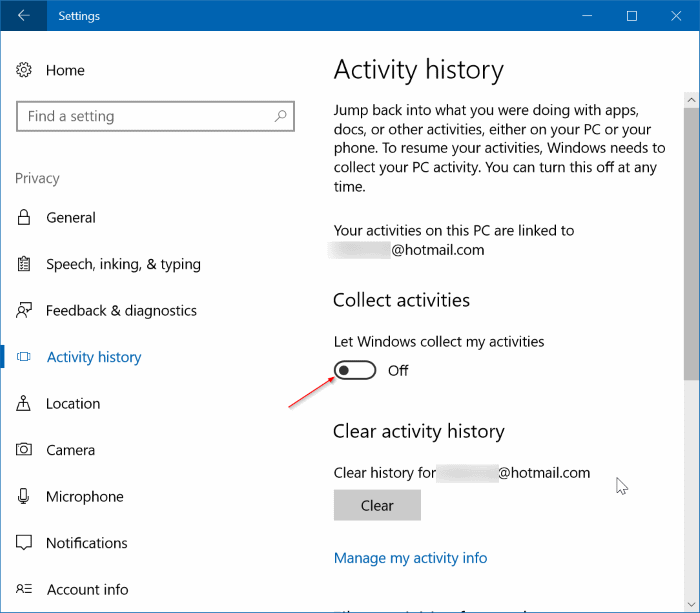700x613 pixels.
Task: Click the Notifications speech bubble icon
Action: [x=24, y=542]
